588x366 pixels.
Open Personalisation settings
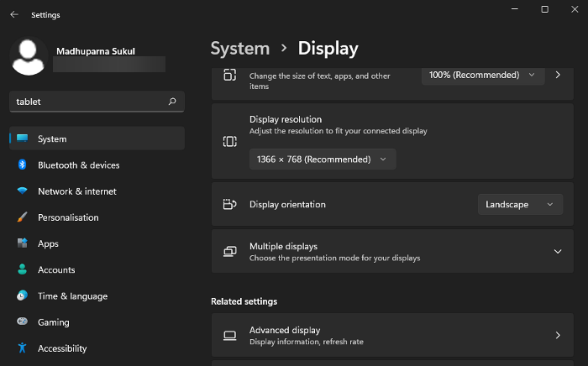97,217
